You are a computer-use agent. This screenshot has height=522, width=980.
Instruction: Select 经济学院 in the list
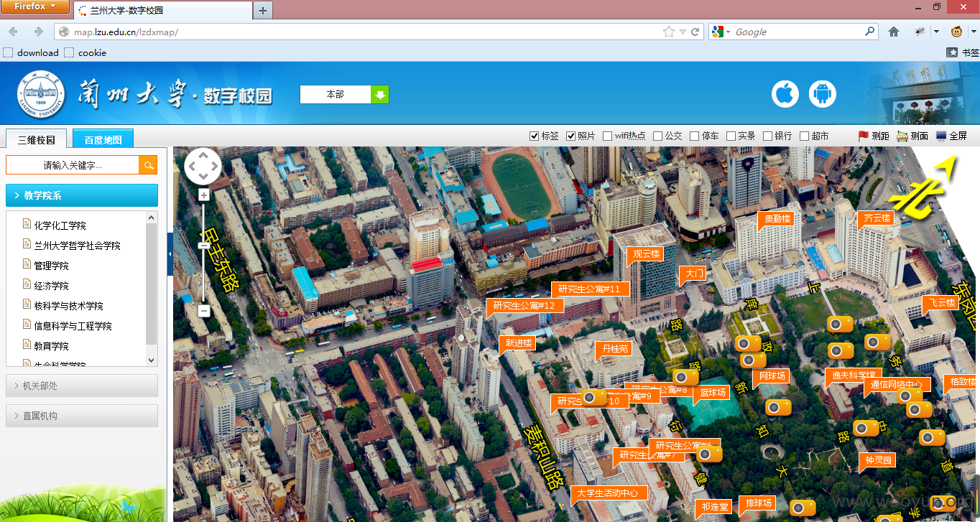pos(51,286)
